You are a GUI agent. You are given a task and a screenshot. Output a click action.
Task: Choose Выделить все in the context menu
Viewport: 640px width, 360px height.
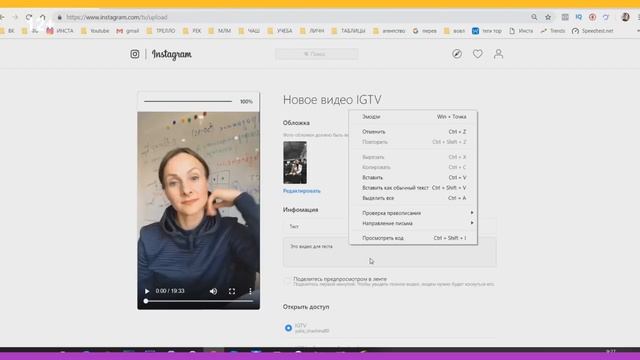[x=413, y=198]
